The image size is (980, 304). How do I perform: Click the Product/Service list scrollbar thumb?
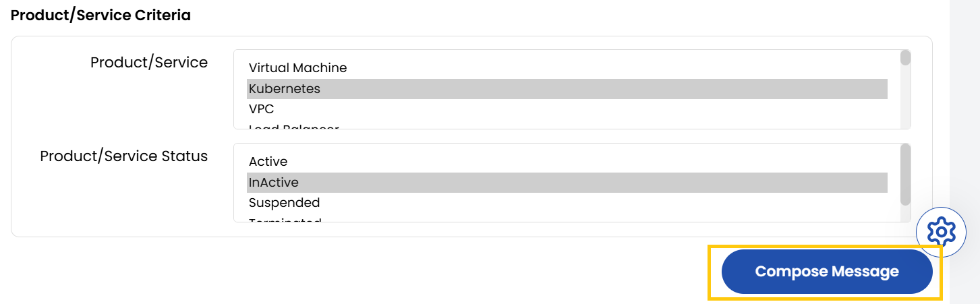905,58
